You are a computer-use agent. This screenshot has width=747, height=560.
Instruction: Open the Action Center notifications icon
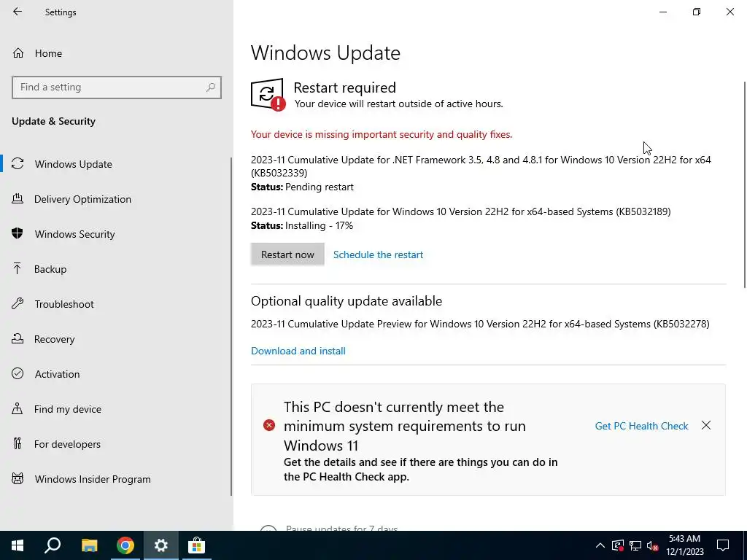coord(723,545)
